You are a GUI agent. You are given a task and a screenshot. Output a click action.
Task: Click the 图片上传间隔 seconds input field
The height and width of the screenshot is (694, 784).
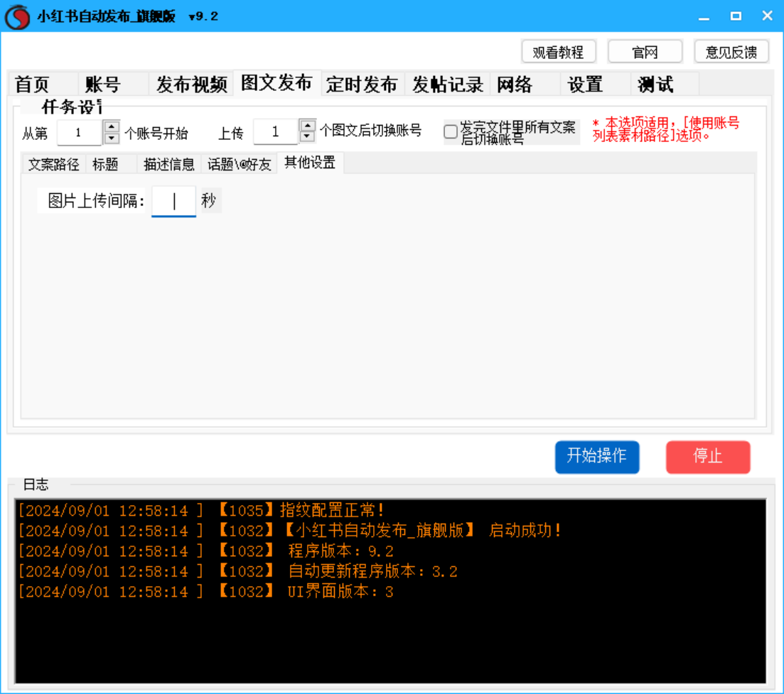click(x=173, y=201)
